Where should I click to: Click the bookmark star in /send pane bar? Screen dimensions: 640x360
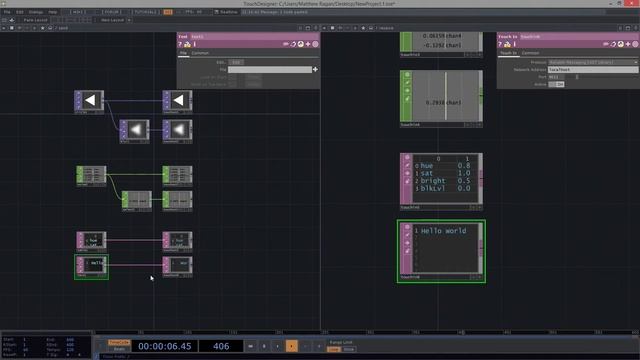tap(42, 28)
